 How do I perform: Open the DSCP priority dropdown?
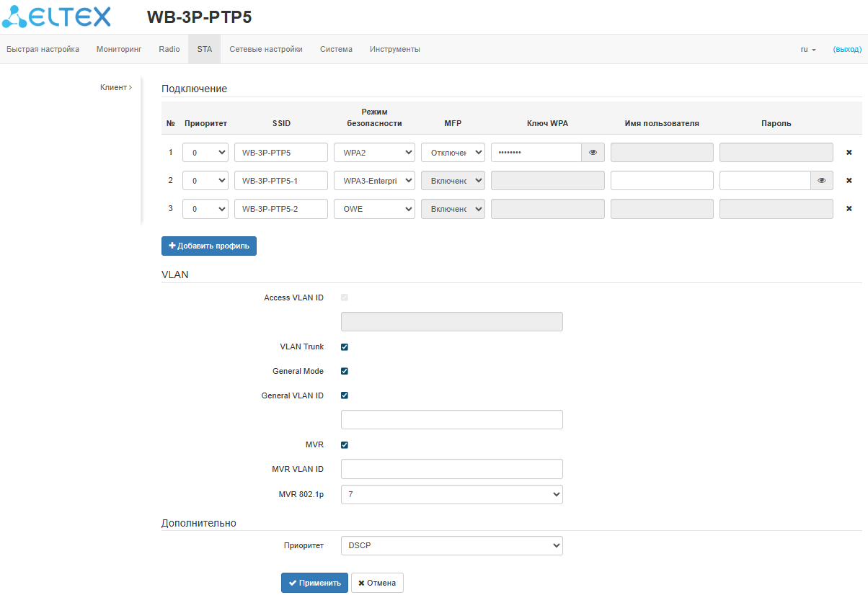[x=451, y=546]
